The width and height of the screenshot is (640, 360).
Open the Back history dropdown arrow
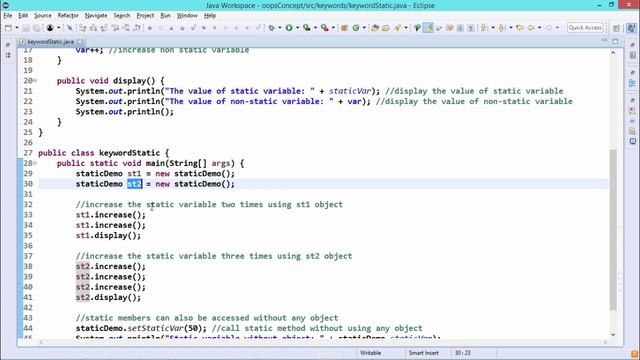[539, 28]
